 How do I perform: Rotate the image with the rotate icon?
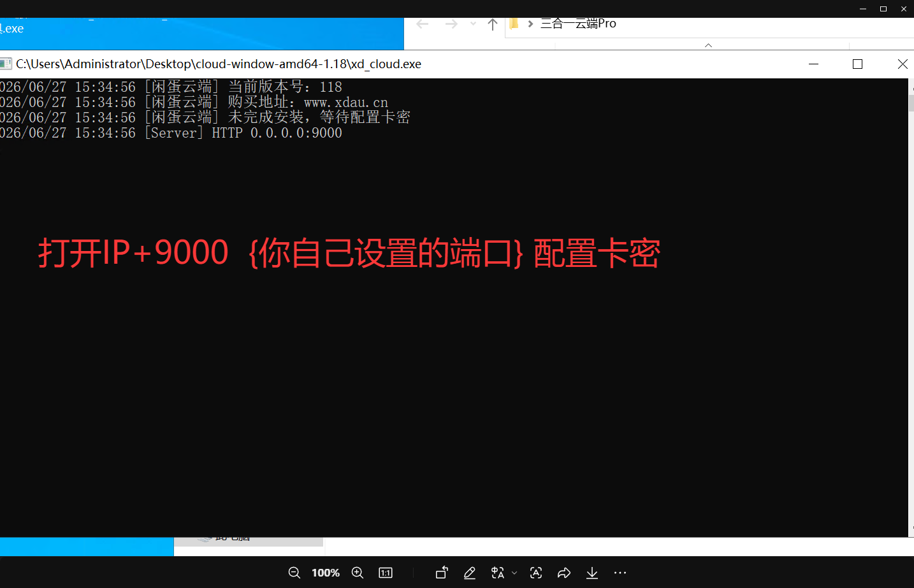coord(442,573)
